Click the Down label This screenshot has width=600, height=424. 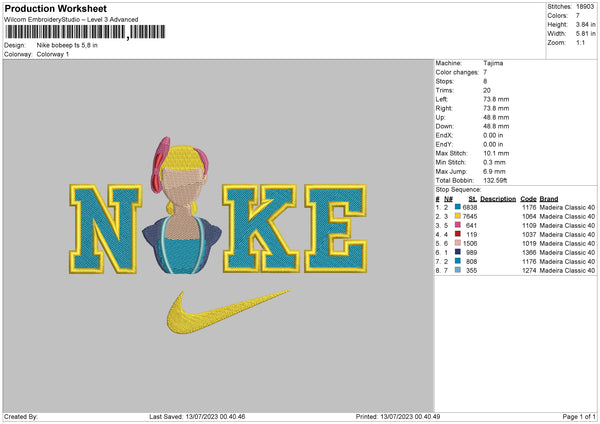pos(445,126)
